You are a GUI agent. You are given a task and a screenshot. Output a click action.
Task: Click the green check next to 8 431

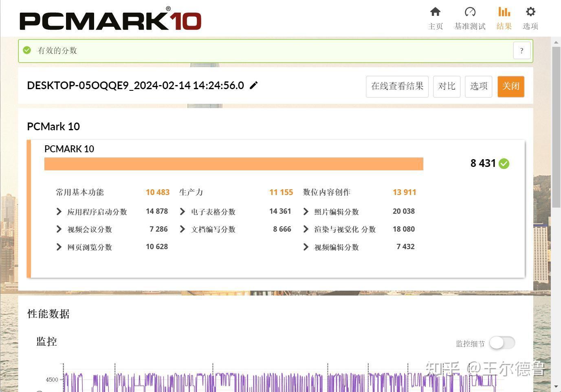[x=504, y=164]
